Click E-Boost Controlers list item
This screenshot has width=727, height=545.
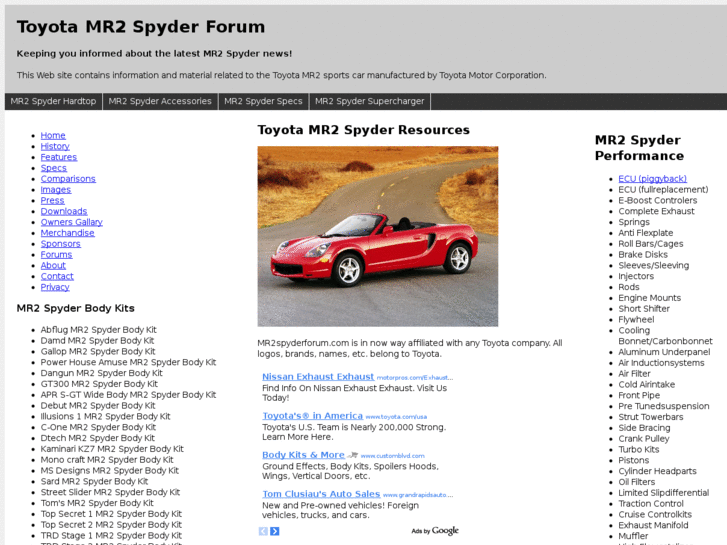[658, 200]
